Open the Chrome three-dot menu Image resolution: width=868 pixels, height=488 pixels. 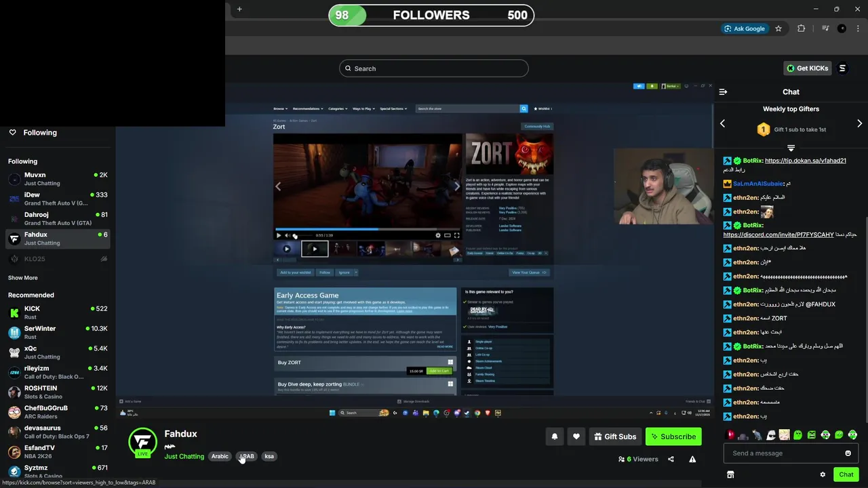pyautogui.click(x=858, y=28)
